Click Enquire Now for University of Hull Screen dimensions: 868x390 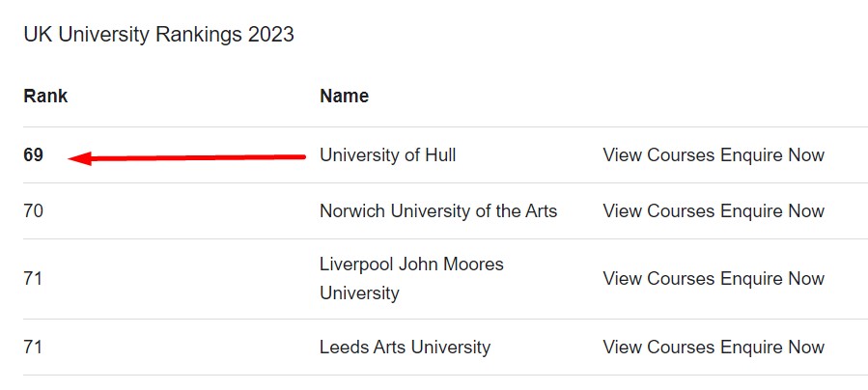click(772, 154)
